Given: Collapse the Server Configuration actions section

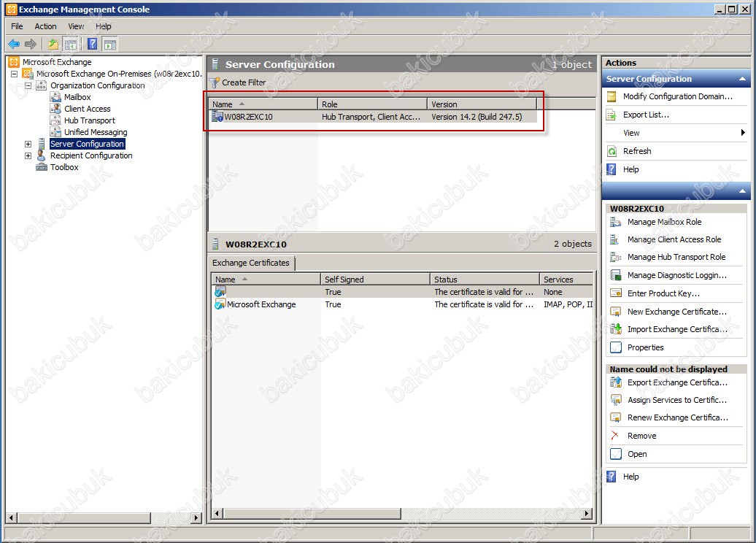Looking at the screenshot, I should pyautogui.click(x=742, y=79).
